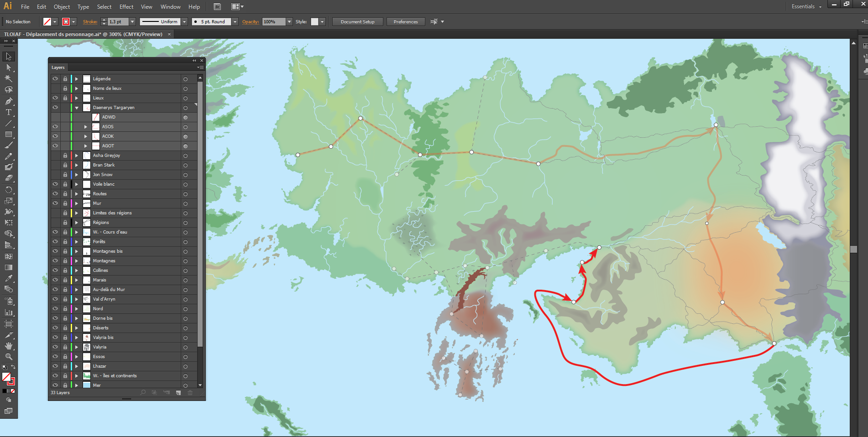Image resolution: width=868 pixels, height=437 pixels.
Task: Select the Gradient tool
Action: coord(9,267)
